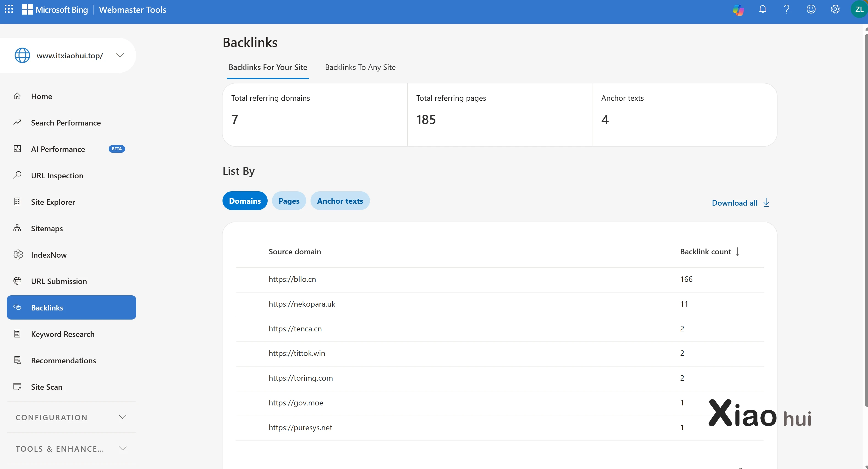Open Keyword Research from the sidebar
Screen dimensions: 868x469
63,334
